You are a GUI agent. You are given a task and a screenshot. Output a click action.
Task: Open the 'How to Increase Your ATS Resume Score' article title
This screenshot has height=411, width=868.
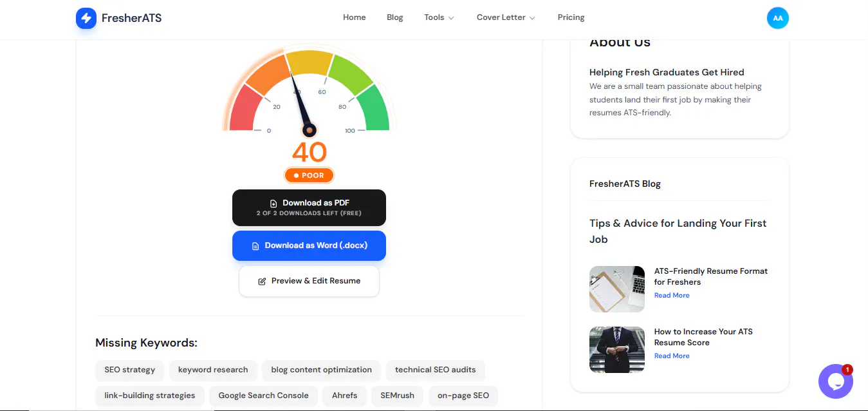(x=703, y=337)
